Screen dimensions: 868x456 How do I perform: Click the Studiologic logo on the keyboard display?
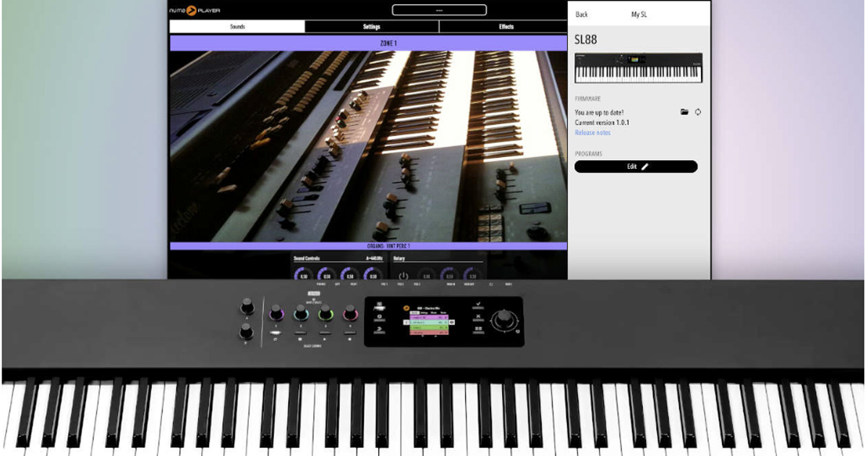406,308
